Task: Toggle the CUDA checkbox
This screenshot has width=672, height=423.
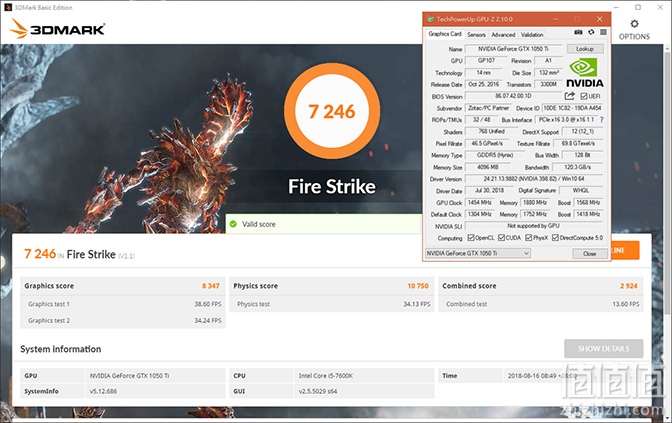Action: tap(501, 237)
